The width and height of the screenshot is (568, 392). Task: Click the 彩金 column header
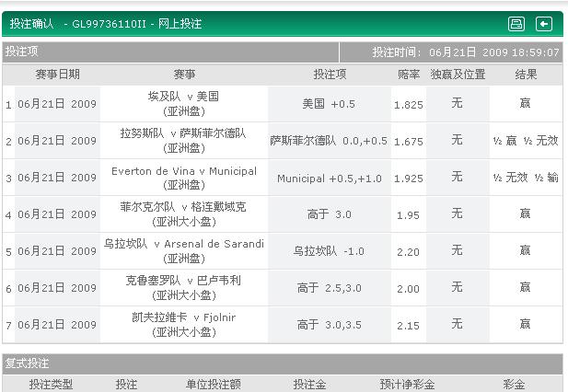click(514, 384)
